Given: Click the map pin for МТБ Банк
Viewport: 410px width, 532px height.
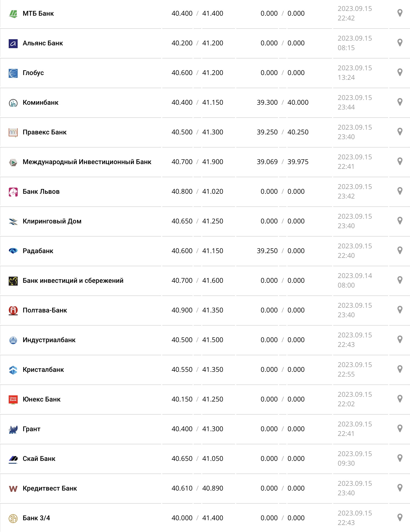Looking at the screenshot, I should click(x=400, y=13).
